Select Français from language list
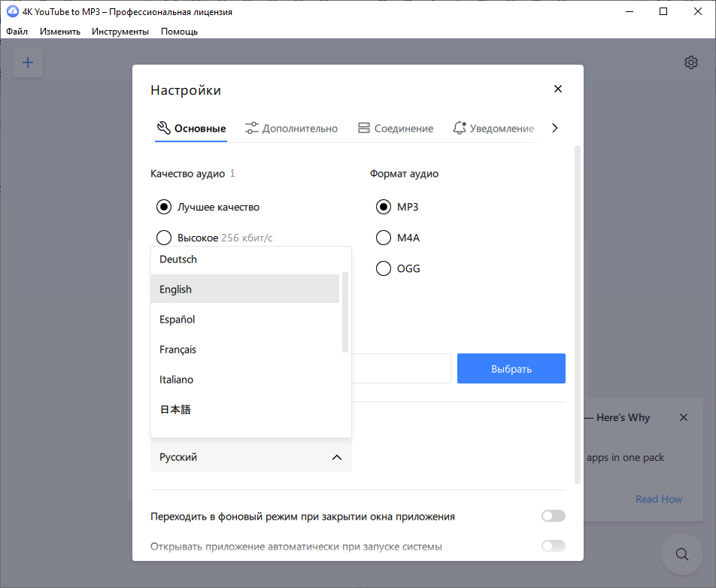Viewport: 716px width, 588px height. [245, 349]
